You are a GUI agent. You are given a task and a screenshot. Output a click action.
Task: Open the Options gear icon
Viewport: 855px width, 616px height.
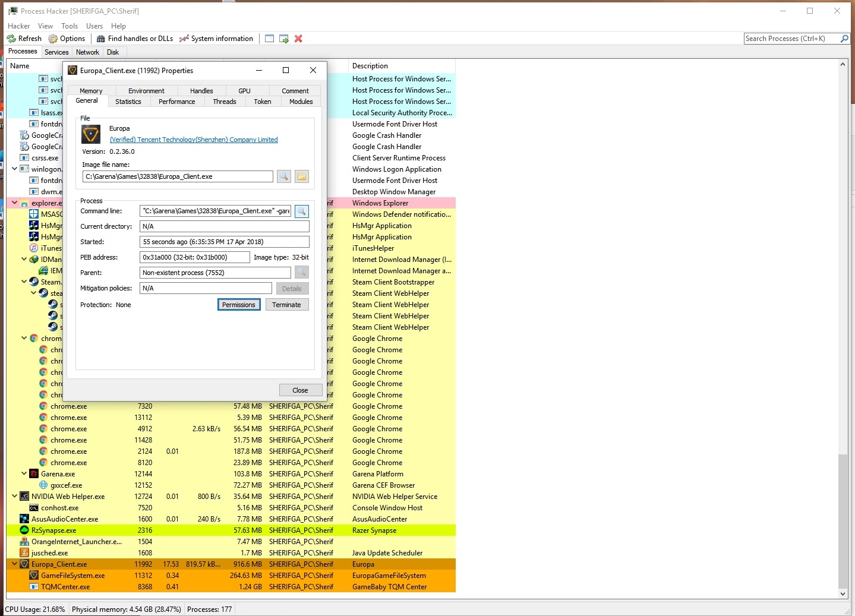(53, 39)
